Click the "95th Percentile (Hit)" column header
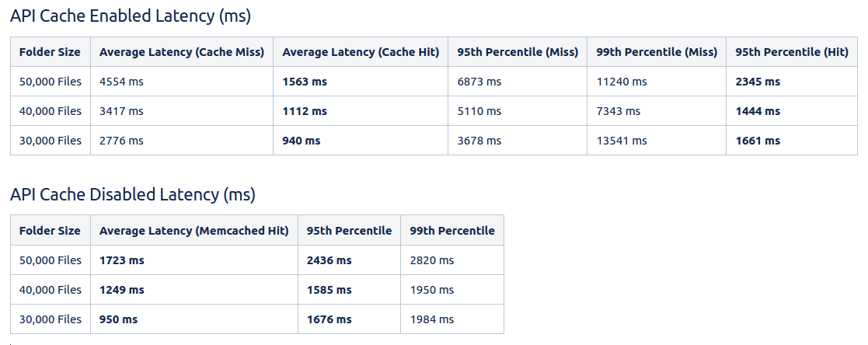The image size is (868, 345). [x=792, y=52]
